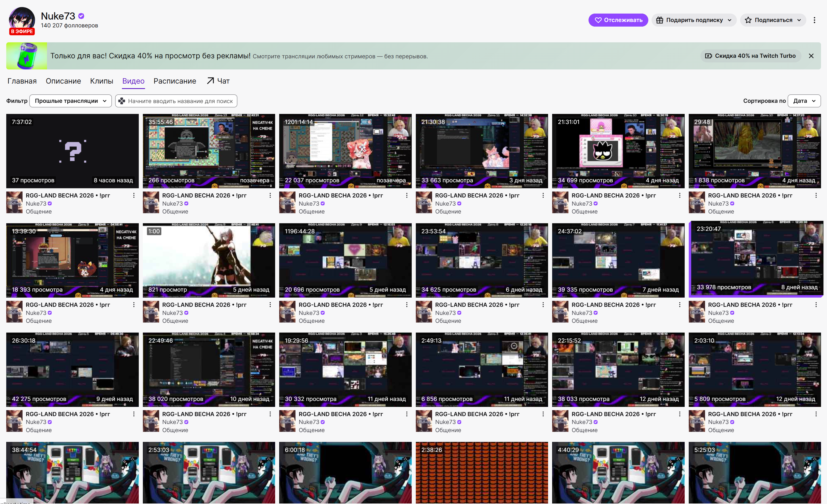Expand the Прошлые трансляции filter dropdown
The height and width of the screenshot is (504, 827).
[71, 101]
